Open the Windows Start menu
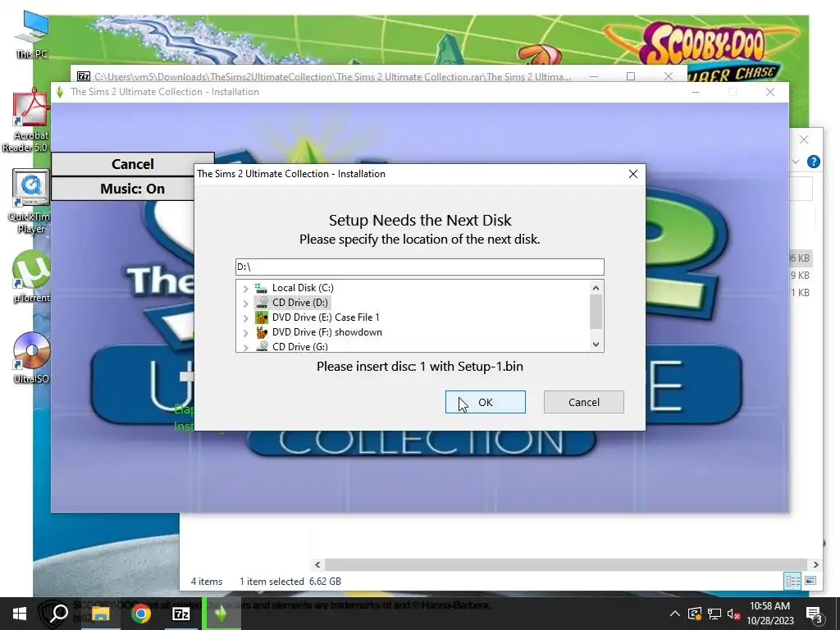This screenshot has height=630, width=840. [20, 614]
